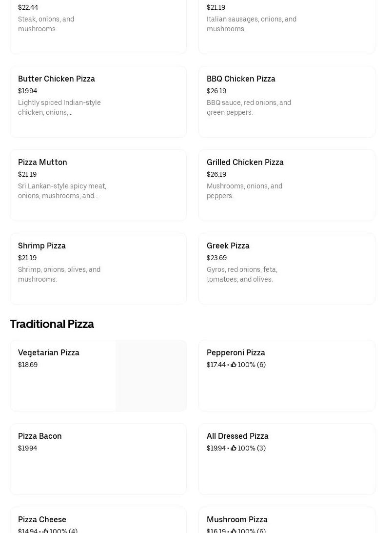Open the All Dressed Pizza title
The width and height of the screenshot is (392, 533).
coord(237,436)
